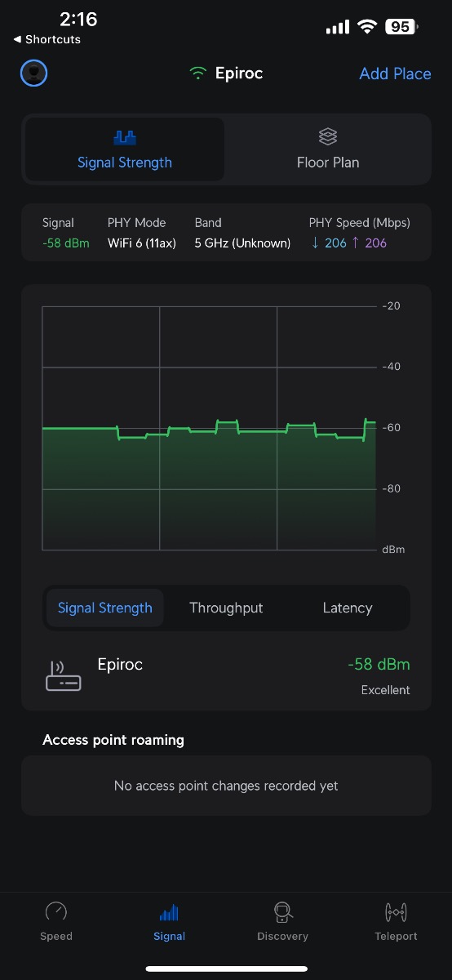Tap the Signal tab bar icon
The width and height of the screenshot is (452, 980).
point(170,912)
